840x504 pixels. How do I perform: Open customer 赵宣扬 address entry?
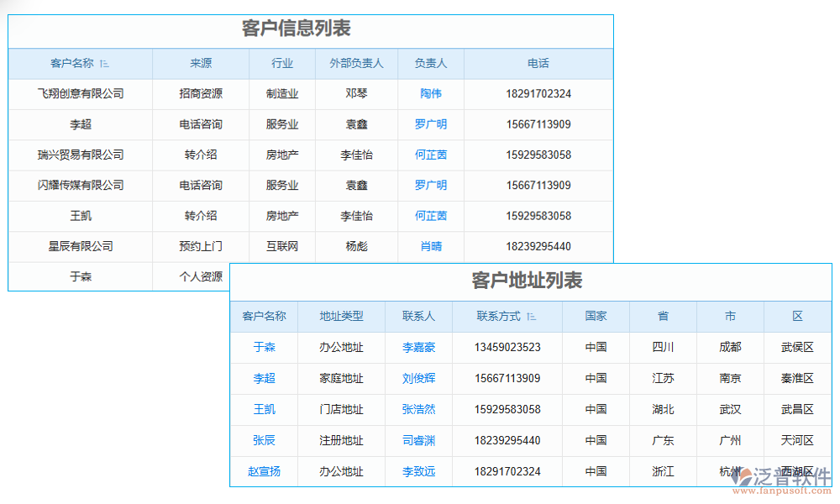[265, 472]
